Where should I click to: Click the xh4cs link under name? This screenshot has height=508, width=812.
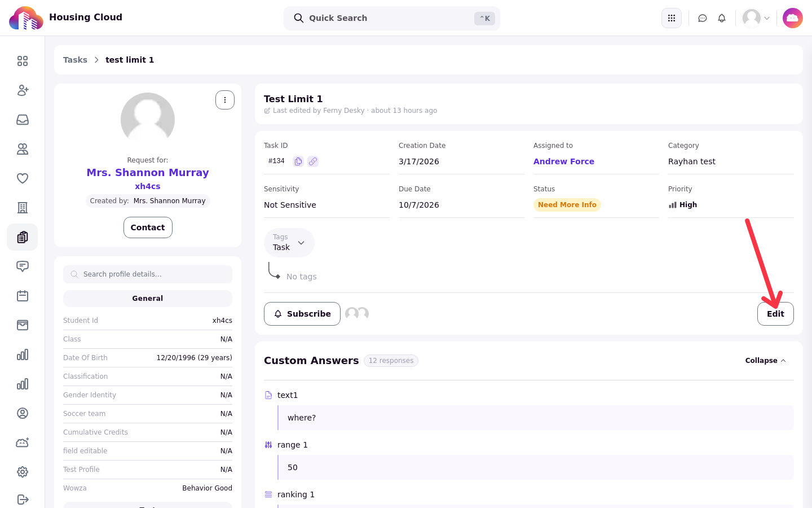point(148,186)
